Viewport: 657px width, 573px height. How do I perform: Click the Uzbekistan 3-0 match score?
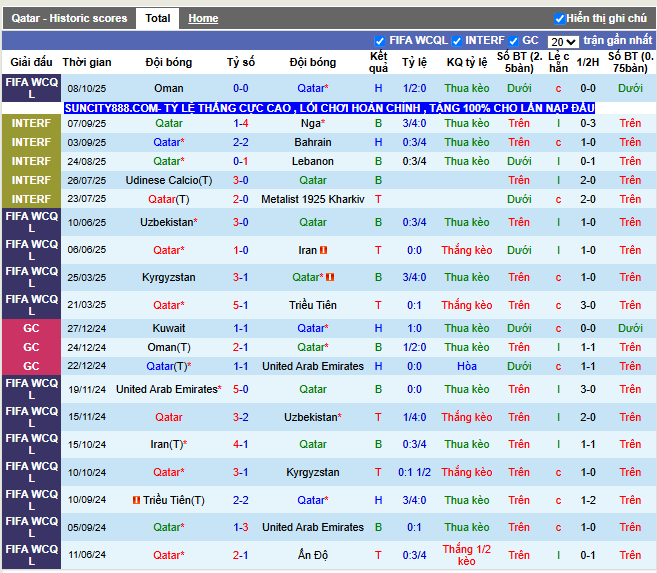(241, 222)
